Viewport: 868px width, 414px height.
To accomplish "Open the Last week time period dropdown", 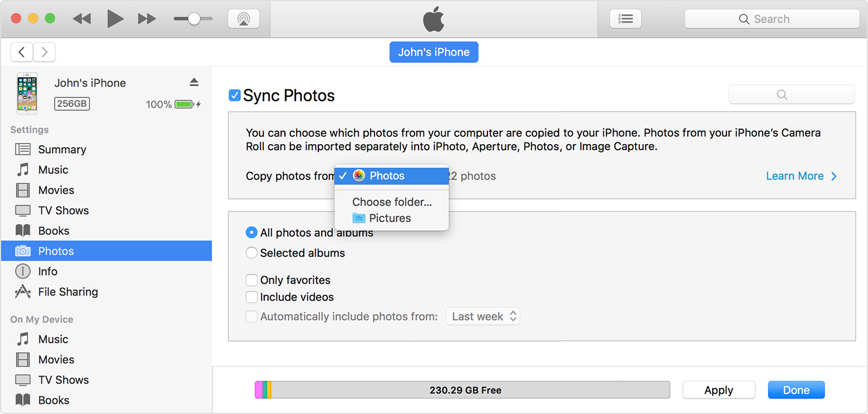I will point(482,316).
